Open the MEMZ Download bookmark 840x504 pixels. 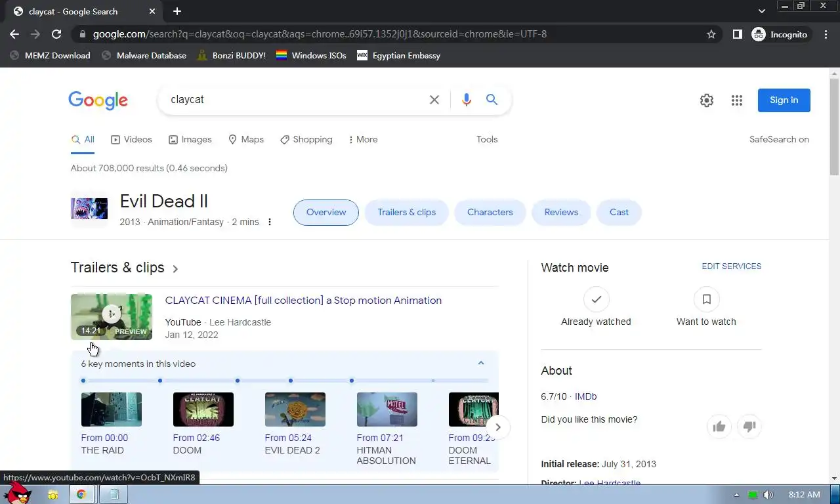50,56
